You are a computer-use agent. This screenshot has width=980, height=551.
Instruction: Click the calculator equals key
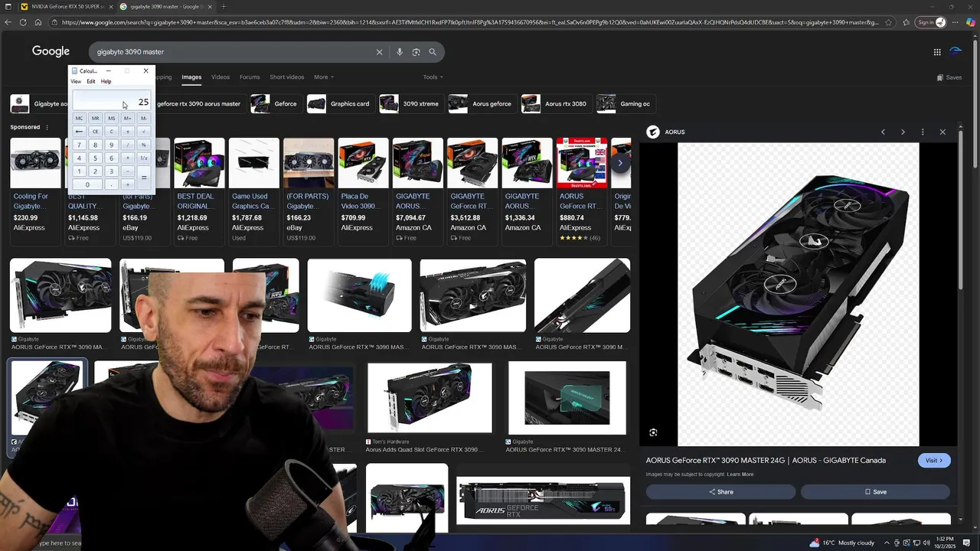click(144, 178)
